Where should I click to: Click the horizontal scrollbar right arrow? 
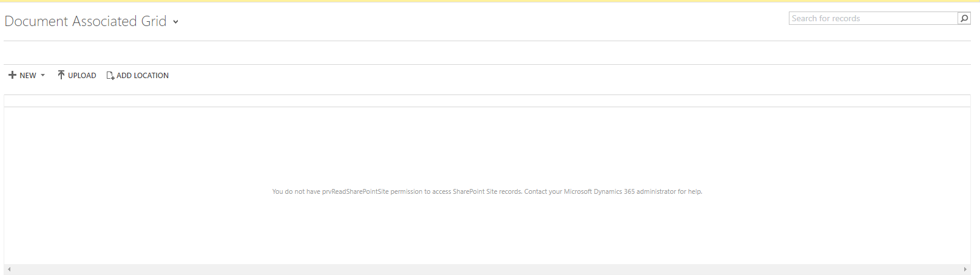(965, 269)
